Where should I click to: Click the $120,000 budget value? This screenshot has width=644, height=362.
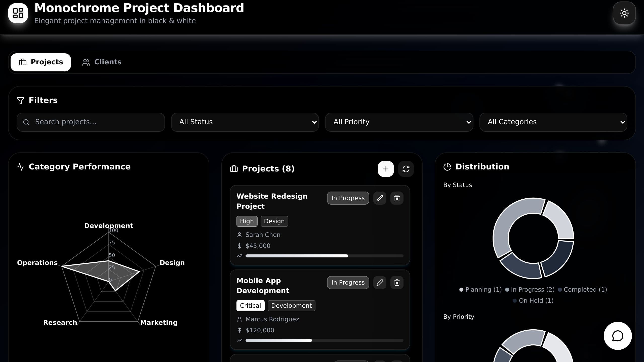[x=260, y=330]
